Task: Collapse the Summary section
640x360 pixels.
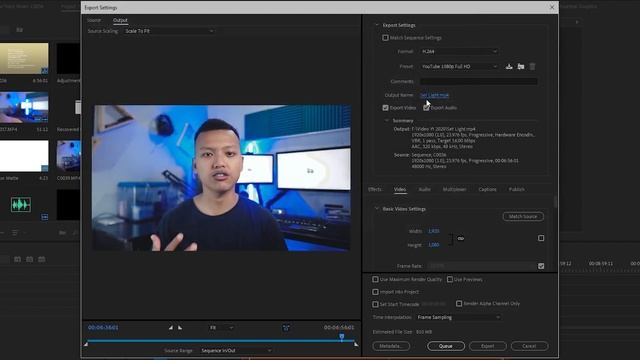Action: tap(387, 120)
